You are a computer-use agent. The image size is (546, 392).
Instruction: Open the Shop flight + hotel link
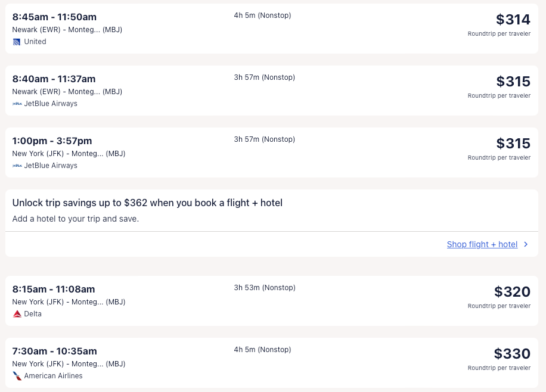[482, 244]
